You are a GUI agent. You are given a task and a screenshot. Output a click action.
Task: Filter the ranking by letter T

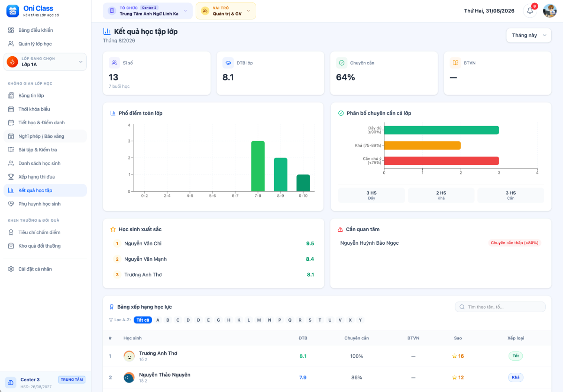click(x=320, y=320)
